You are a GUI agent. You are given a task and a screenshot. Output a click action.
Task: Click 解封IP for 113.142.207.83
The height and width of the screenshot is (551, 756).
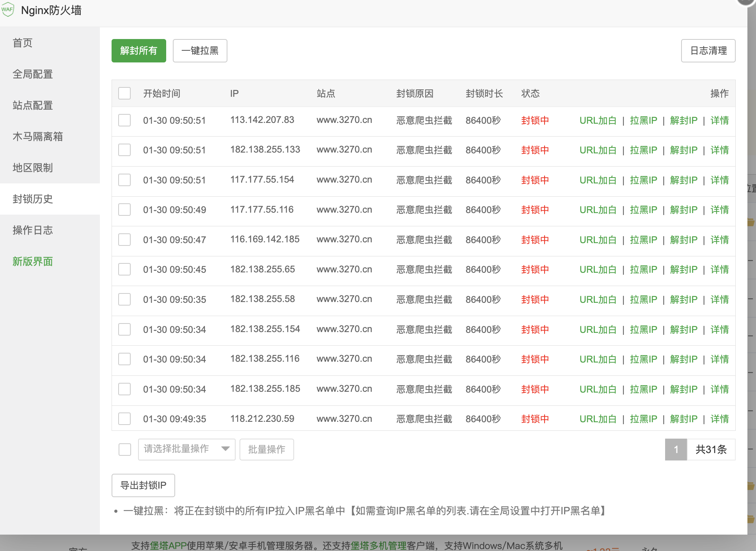coord(684,120)
